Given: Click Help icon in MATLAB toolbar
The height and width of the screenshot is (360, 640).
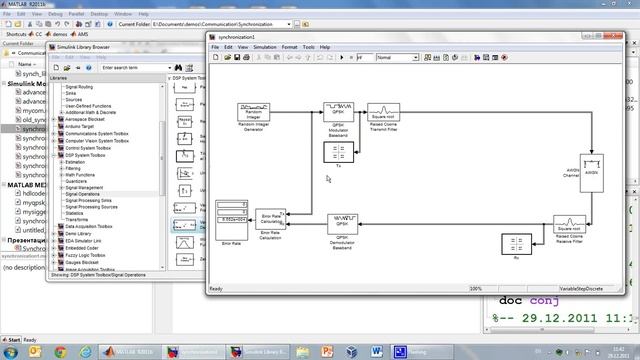Looking at the screenshot, I should coord(110,24).
